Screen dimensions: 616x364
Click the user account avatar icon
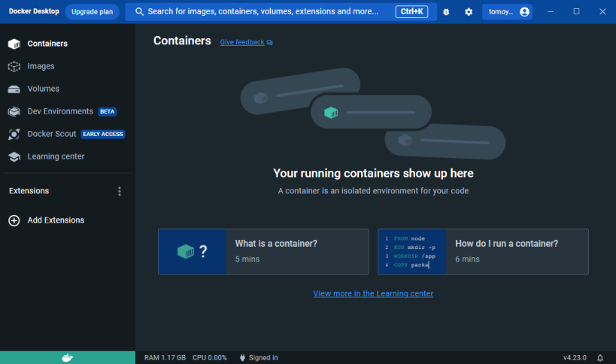coord(524,12)
